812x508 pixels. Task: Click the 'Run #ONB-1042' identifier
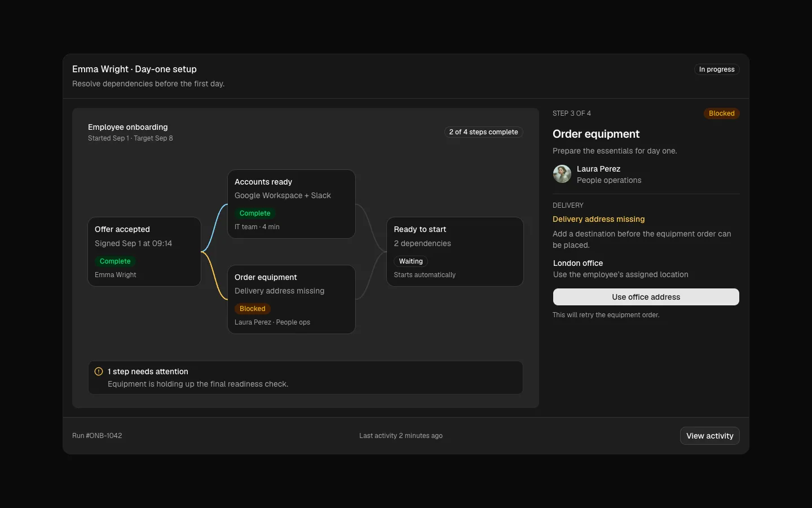(x=97, y=436)
